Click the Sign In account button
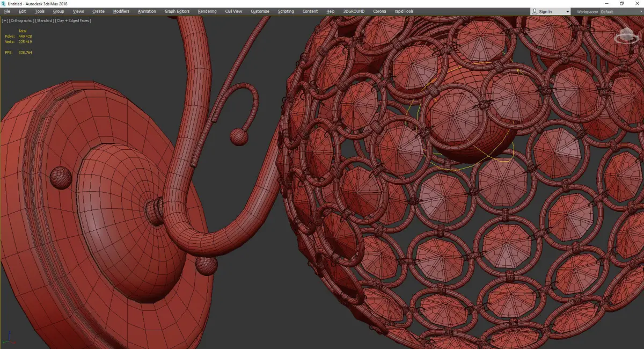This screenshot has height=349, width=644. tap(551, 11)
